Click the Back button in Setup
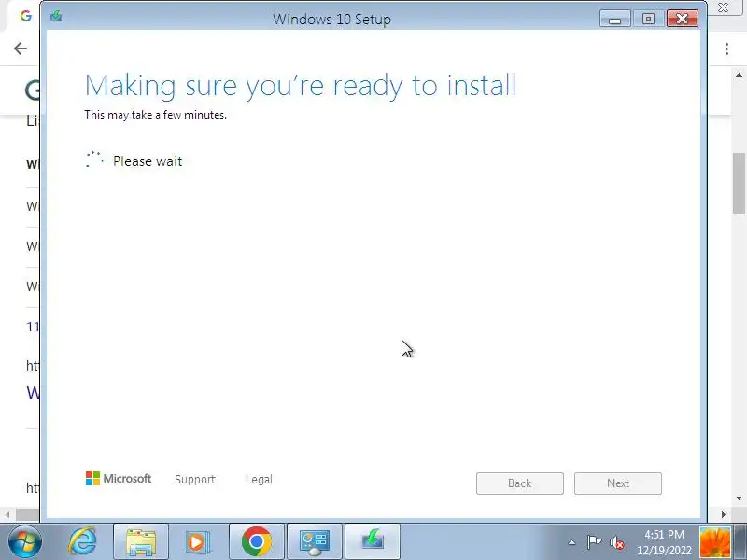 [520, 483]
